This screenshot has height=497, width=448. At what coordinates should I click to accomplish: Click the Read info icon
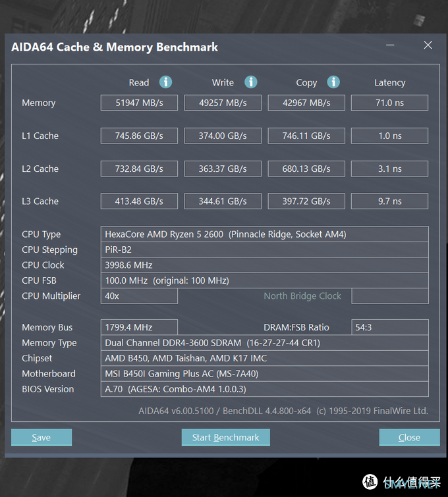165,82
